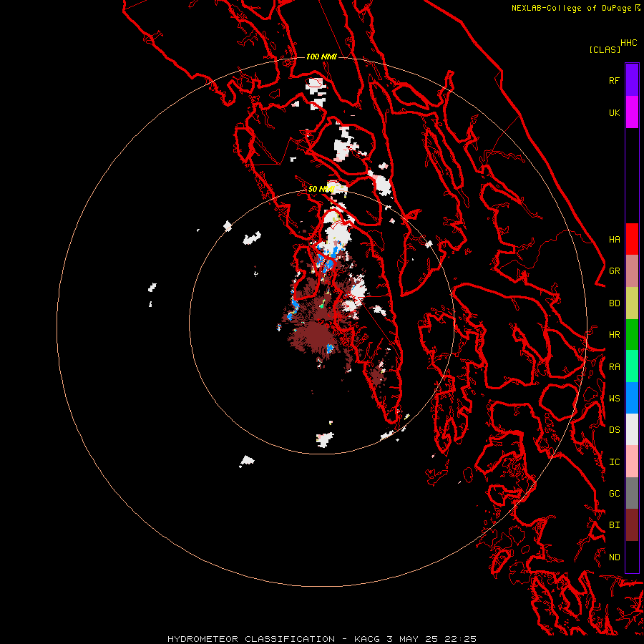This screenshot has height=644, width=644.
Task: Click the 22:25 timestamp
Action: [x=461, y=639]
